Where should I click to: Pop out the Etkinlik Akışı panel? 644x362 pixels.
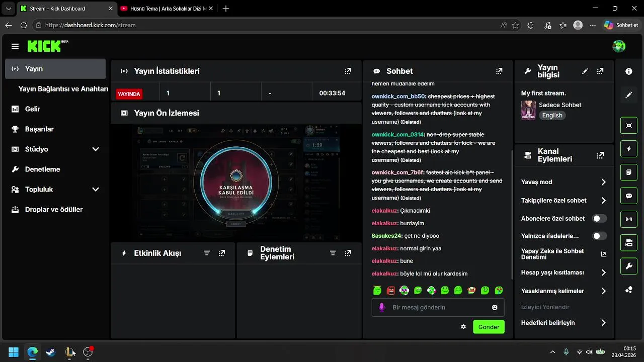[x=222, y=253]
